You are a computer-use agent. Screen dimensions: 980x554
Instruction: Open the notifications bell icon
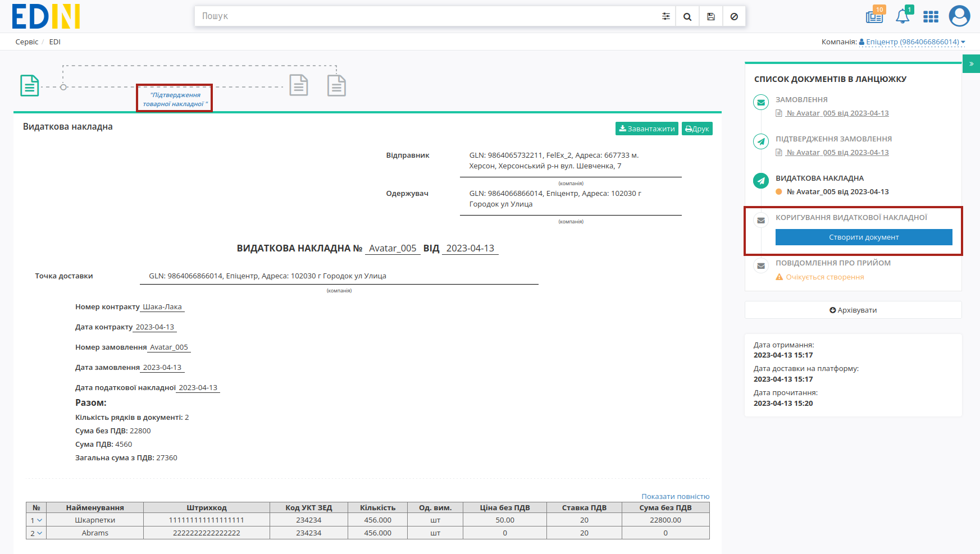[x=903, y=16]
